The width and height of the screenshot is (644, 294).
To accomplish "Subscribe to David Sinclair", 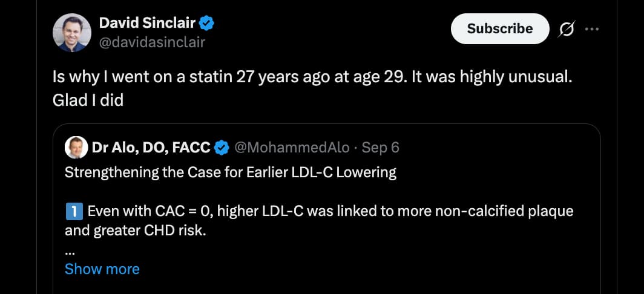I will coord(500,28).
